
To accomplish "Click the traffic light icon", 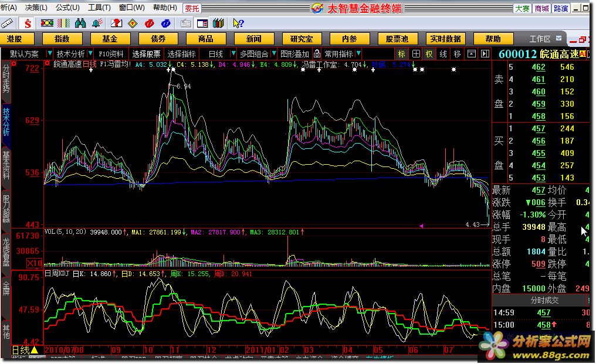I will coord(47,23).
